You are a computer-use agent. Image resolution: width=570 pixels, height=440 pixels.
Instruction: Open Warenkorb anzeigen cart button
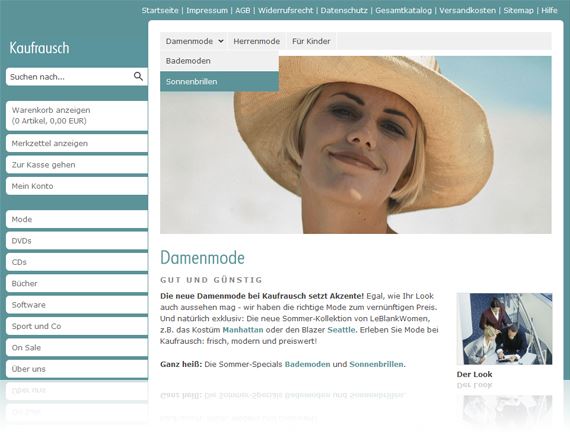click(x=77, y=116)
